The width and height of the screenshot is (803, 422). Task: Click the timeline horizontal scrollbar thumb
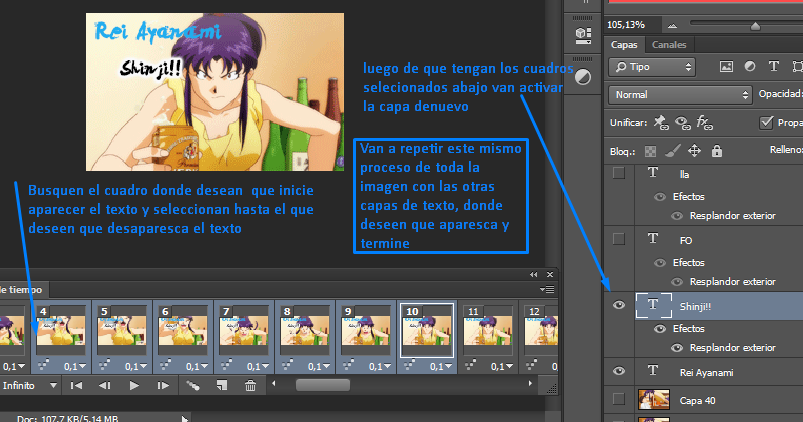323,385
